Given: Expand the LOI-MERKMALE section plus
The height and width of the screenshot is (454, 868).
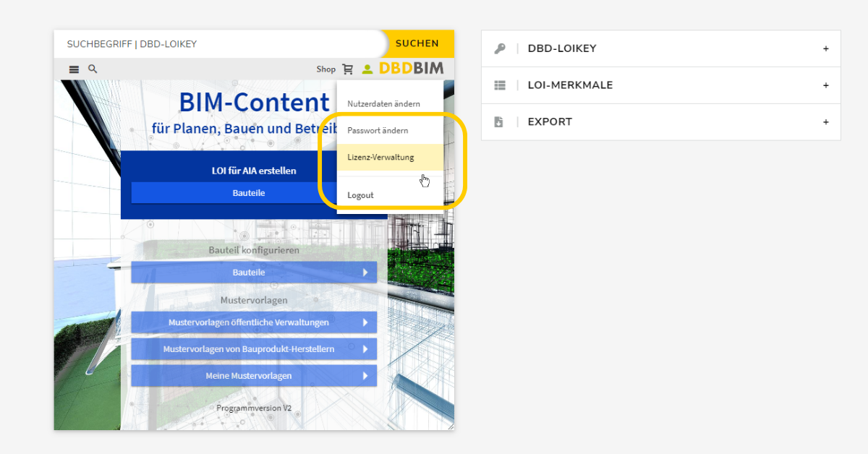Looking at the screenshot, I should pos(826,85).
